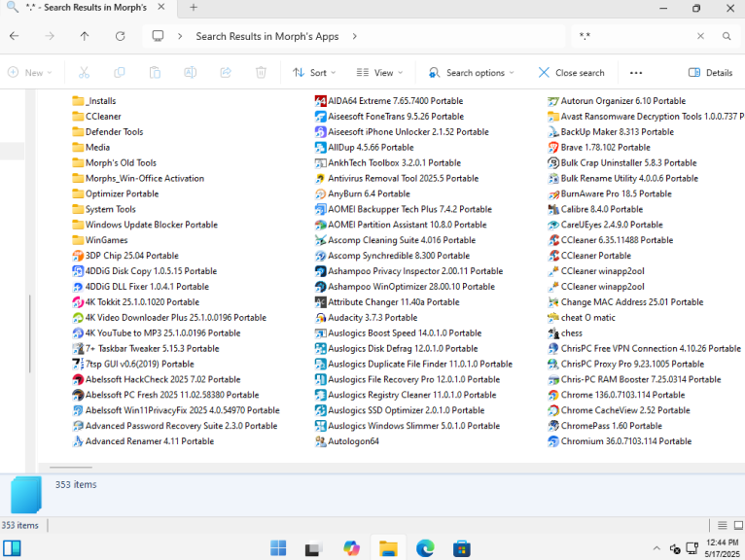Image resolution: width=745 pixels, height=560 pixels.
Task: Add a new tab
Action: point(194,8)
